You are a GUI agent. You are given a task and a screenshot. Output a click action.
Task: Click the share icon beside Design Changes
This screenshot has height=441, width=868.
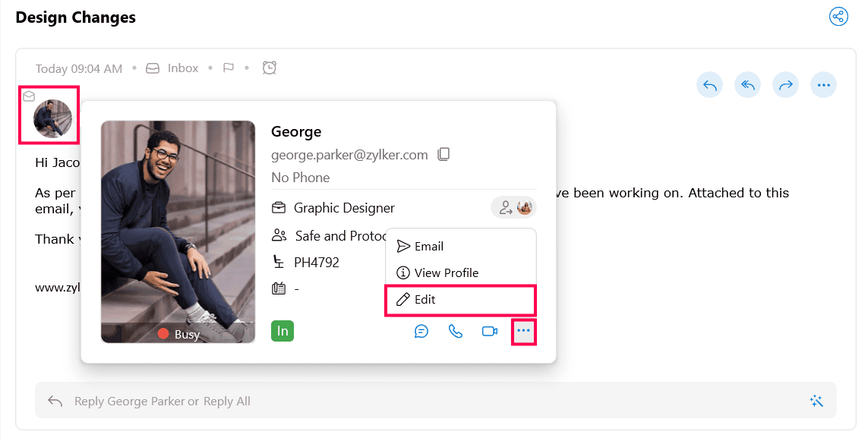point(838,17)
